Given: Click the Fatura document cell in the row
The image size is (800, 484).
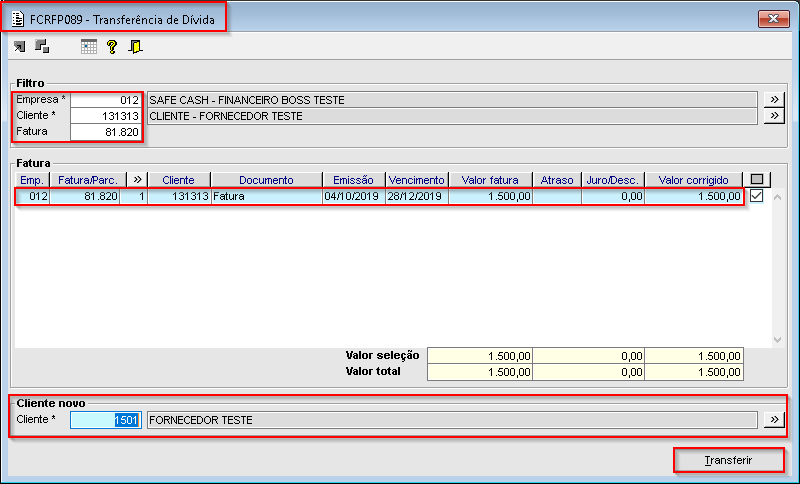Looking at the screenshot, I should point(266,196).
